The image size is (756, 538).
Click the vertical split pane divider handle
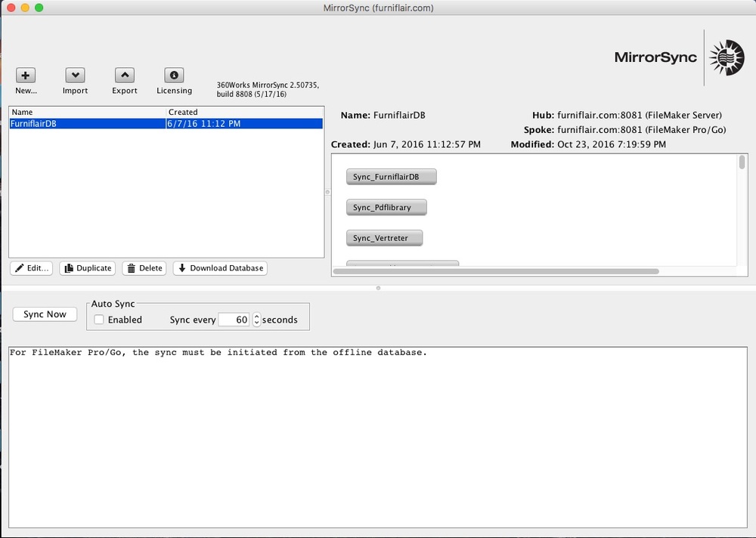pyautogui.click(x=328, y=192)
